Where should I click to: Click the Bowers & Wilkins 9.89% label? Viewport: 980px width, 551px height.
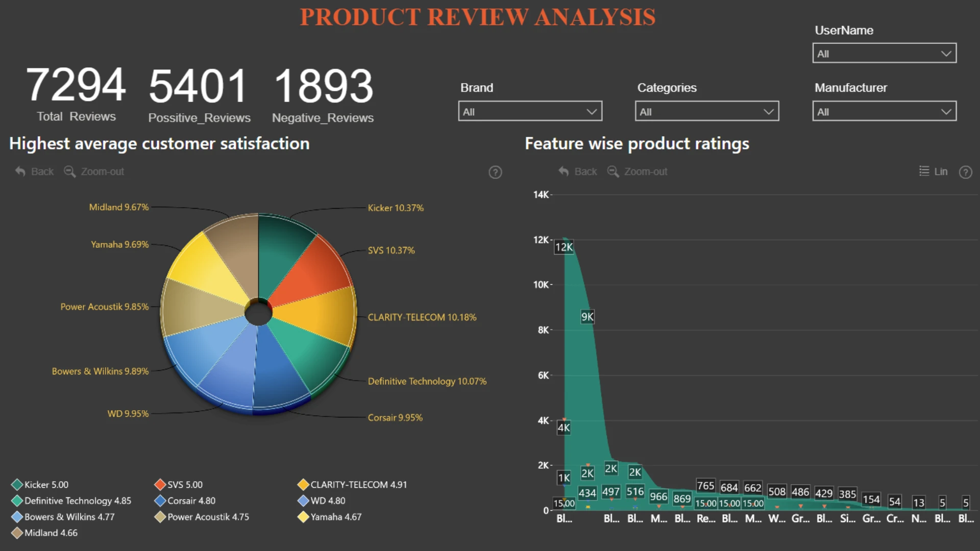coord(100,371)
